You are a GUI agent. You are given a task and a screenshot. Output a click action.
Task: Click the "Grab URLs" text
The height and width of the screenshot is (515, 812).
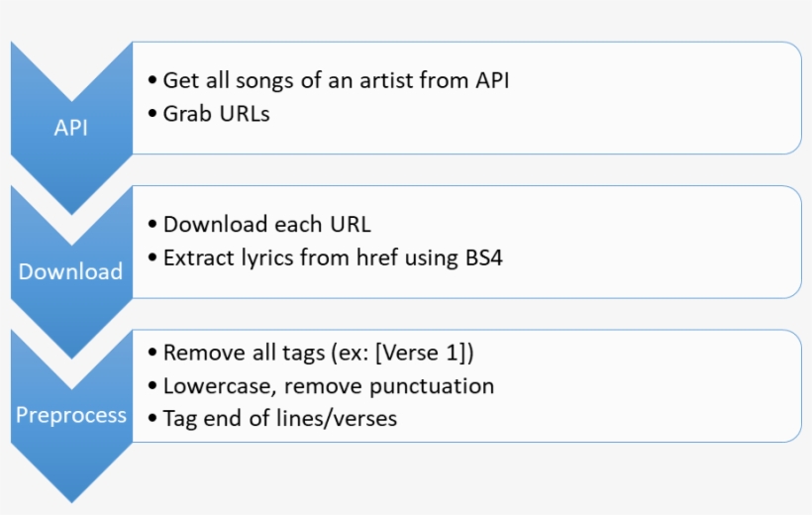pos(216,114)
